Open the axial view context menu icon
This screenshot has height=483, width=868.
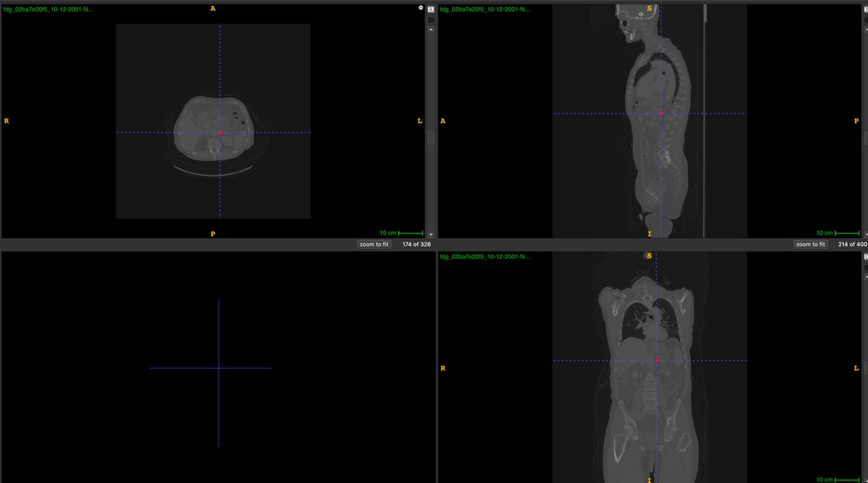(x=420, y=8)
